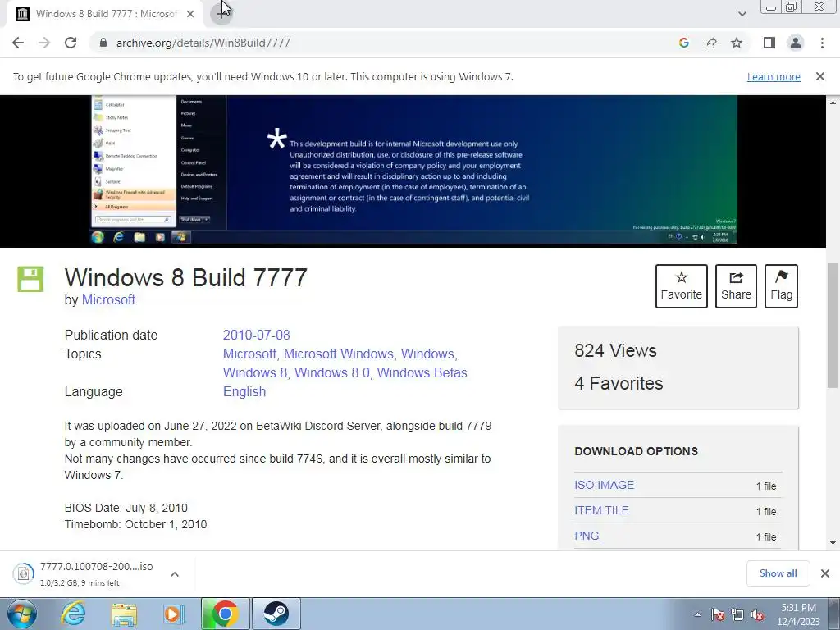Open Windows Media Player from taskbar
The width and height of the screenshot is (840, 630).
[174, 614]
